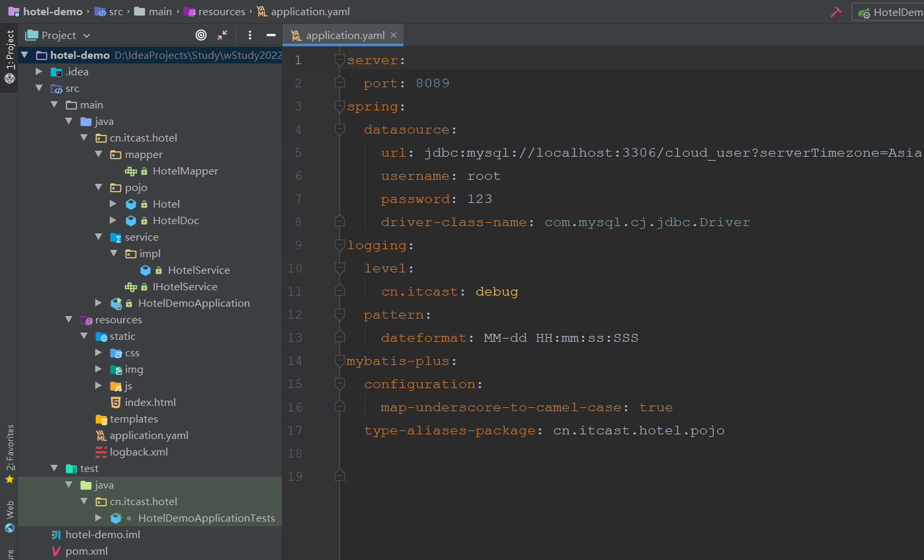
Task: Select the HotelDemoApplication Spring Boot class icon
Action: (116, 303)
